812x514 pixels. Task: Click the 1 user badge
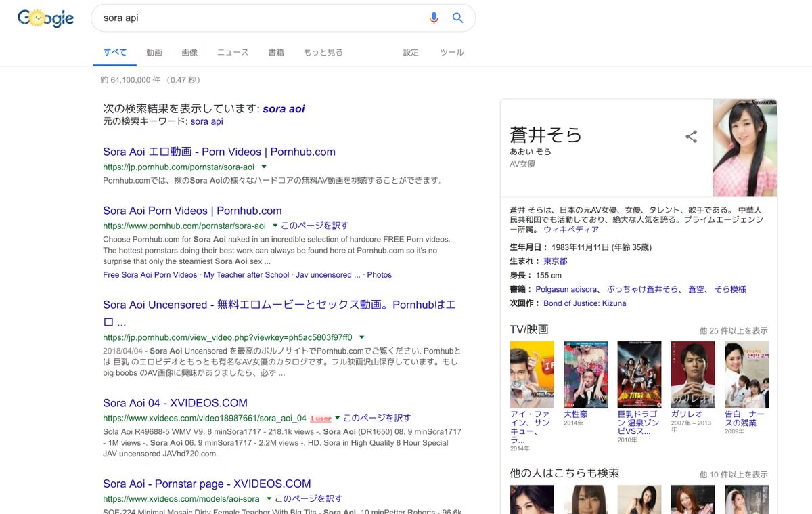pos(321,419)
